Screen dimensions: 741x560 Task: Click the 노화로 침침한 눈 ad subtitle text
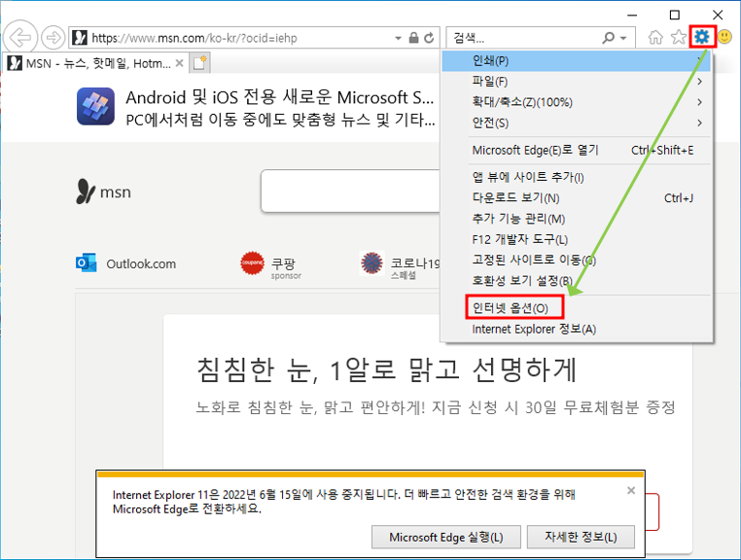click(x=436, y=407)
